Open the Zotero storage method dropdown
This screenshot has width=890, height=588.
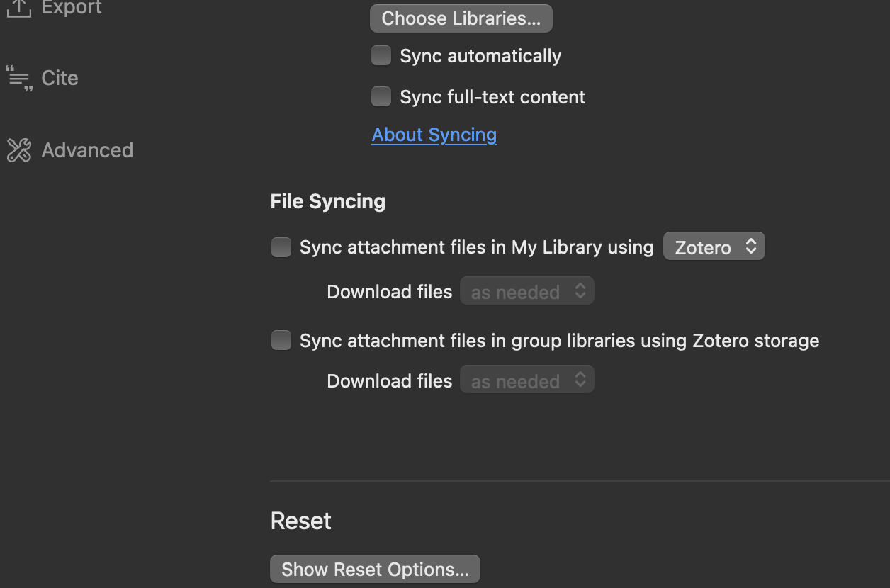(714, 247)
